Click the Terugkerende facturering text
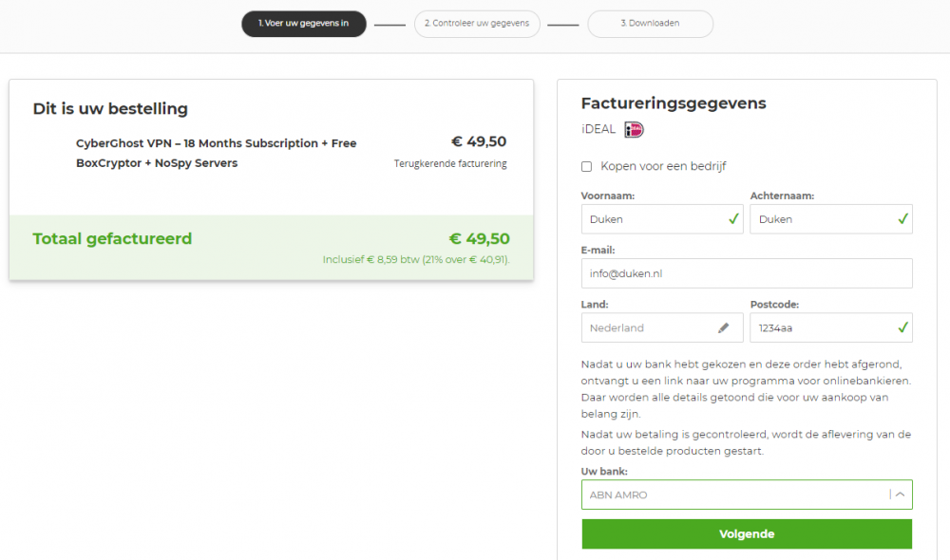Viewport: 950px width, 560px height. [450, 164]
